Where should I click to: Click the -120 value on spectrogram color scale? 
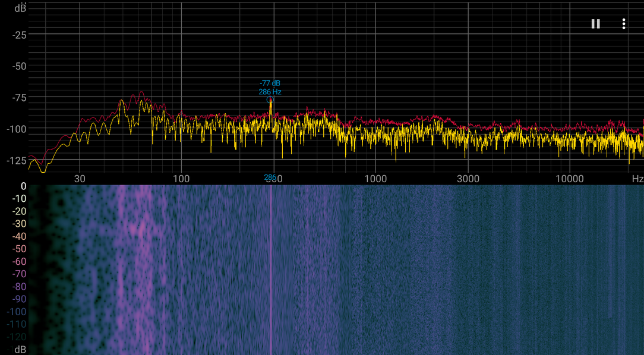coord(17,337)
